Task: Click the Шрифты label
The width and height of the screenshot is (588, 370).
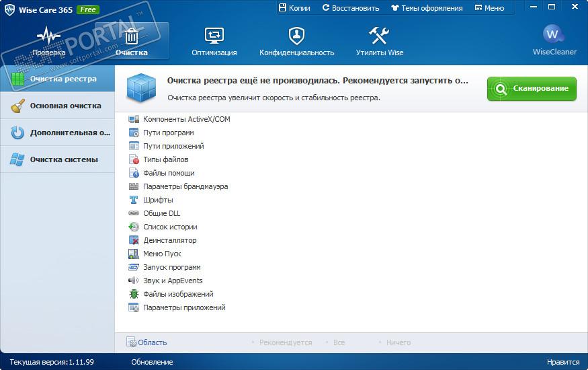Action: [x=158, y=200]
